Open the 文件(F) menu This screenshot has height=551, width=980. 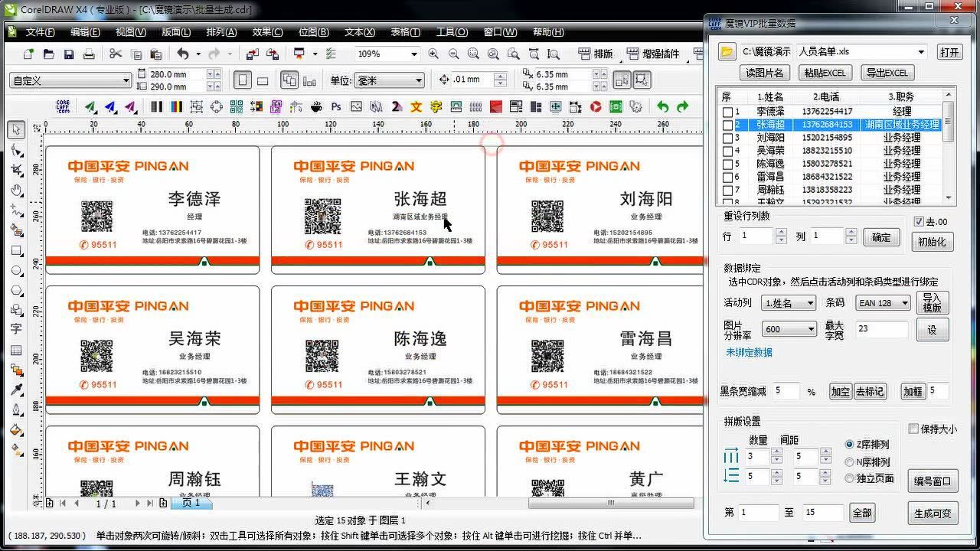[x=40, y=32]
